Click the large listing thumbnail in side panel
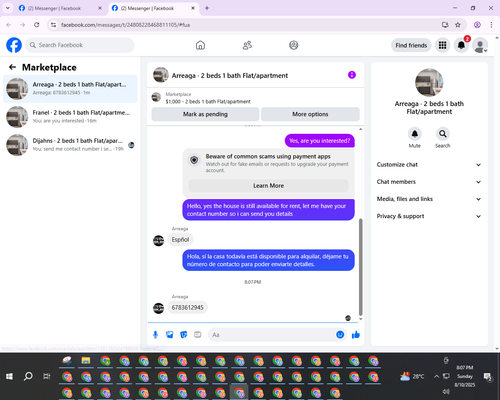Screen dimensions: 500x400 pyautogui.click(x=429, y=82)
